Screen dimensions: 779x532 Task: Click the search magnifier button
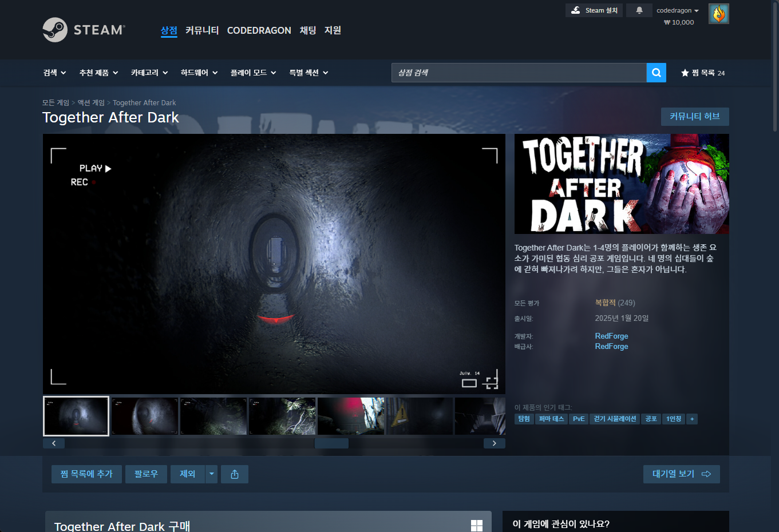pos(657,73)
